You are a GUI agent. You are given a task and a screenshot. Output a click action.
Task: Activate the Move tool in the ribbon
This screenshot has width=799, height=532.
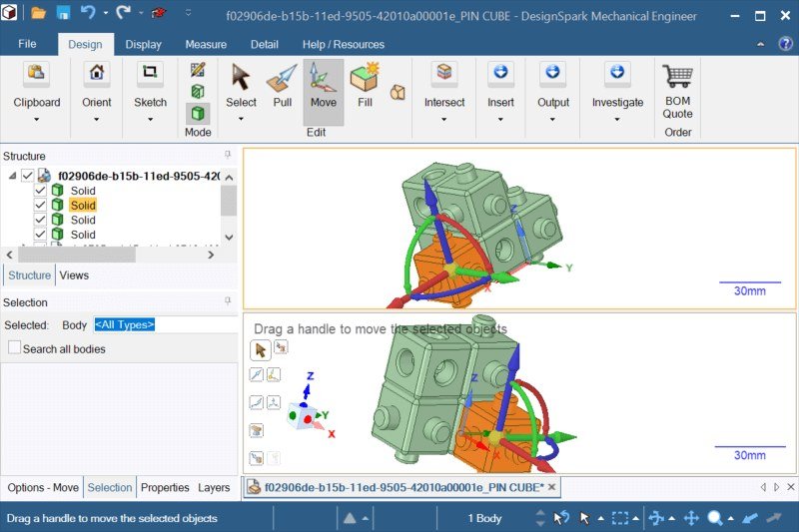pos(323,85)
